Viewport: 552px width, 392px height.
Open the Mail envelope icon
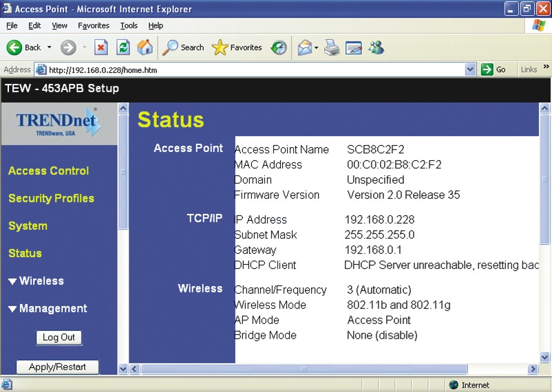tap(305, 47)
